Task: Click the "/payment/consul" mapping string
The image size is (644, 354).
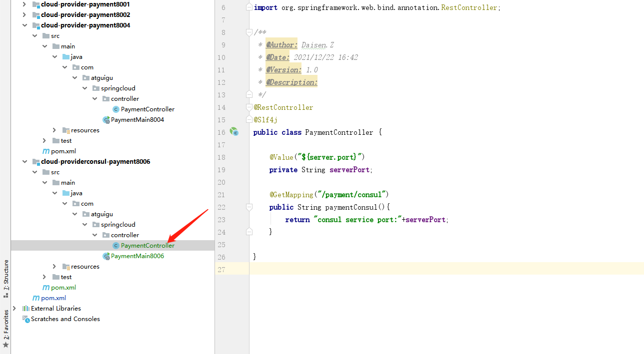Action: pos(351,195)
